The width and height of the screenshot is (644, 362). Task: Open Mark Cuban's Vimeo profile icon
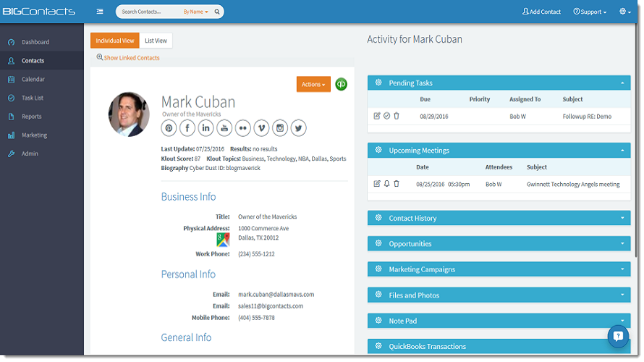tap(262, 128)
